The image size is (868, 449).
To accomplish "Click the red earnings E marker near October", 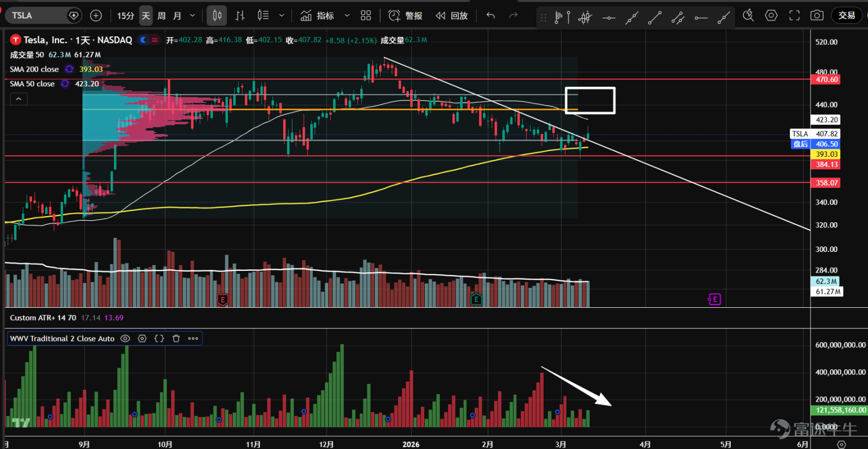I will pyautogui.click(x=222, y=299).
